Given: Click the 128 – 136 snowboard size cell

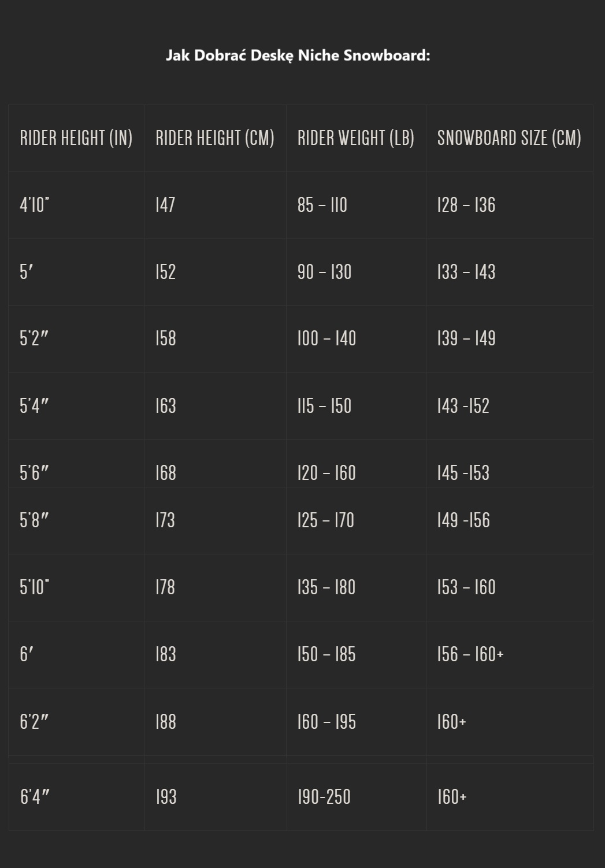Looking at the screenshot, I should coord(466,205).
